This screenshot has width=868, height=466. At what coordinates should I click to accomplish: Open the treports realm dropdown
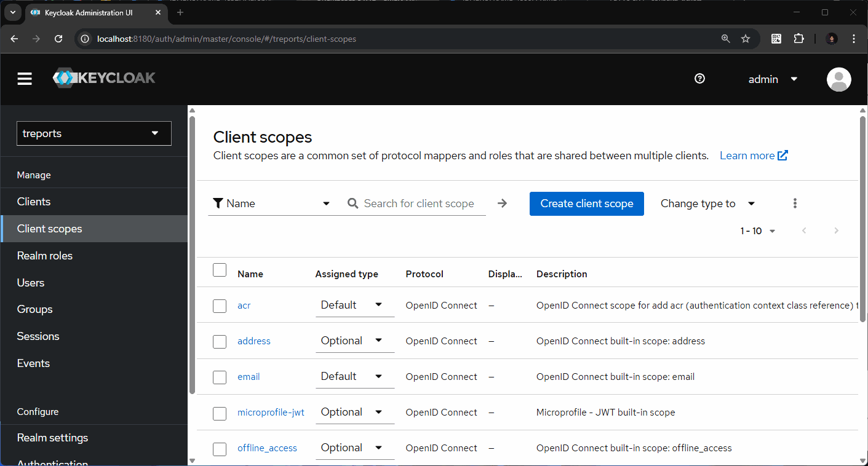(94, 133)
